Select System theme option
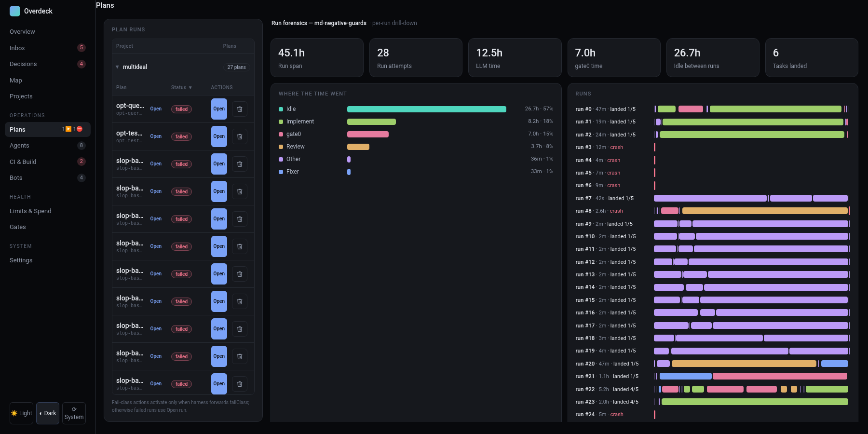The height and width of the screenshot is (434, 868). [x=74, y=413]
